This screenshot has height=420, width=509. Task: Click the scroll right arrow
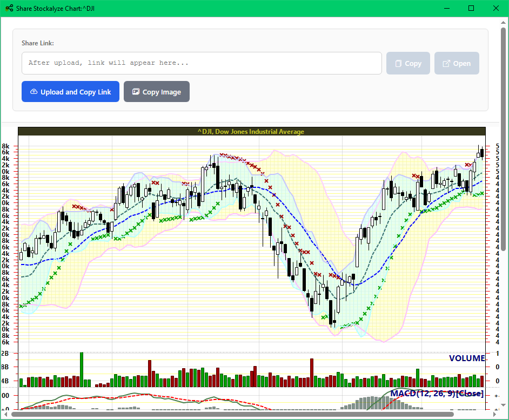click(494, 414)
